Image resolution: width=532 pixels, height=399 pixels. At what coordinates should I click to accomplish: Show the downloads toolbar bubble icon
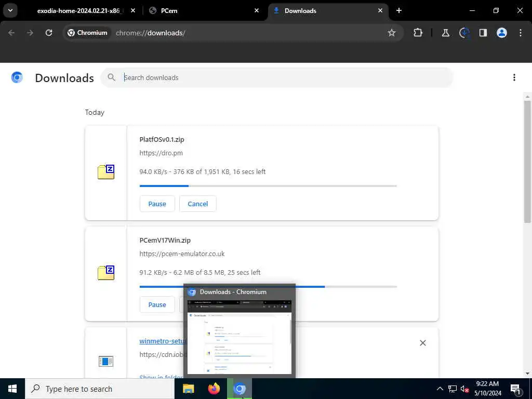(464, 33)
